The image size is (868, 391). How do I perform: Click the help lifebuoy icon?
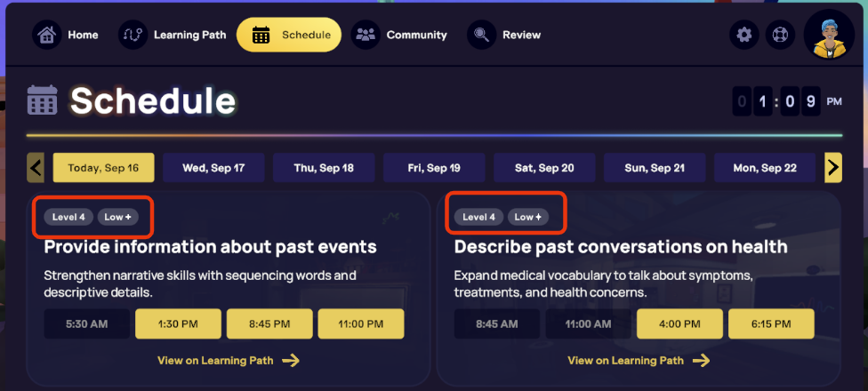pos(780,36)
